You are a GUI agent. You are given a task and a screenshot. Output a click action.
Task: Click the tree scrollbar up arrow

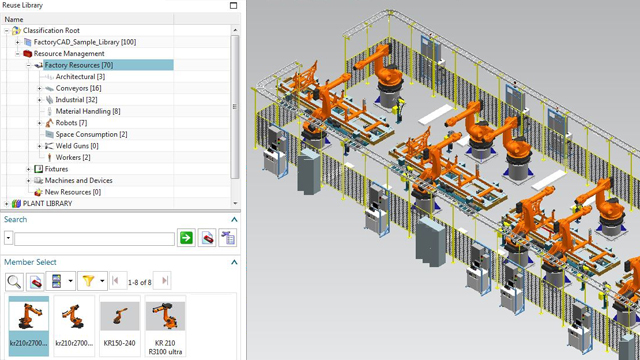235,30
